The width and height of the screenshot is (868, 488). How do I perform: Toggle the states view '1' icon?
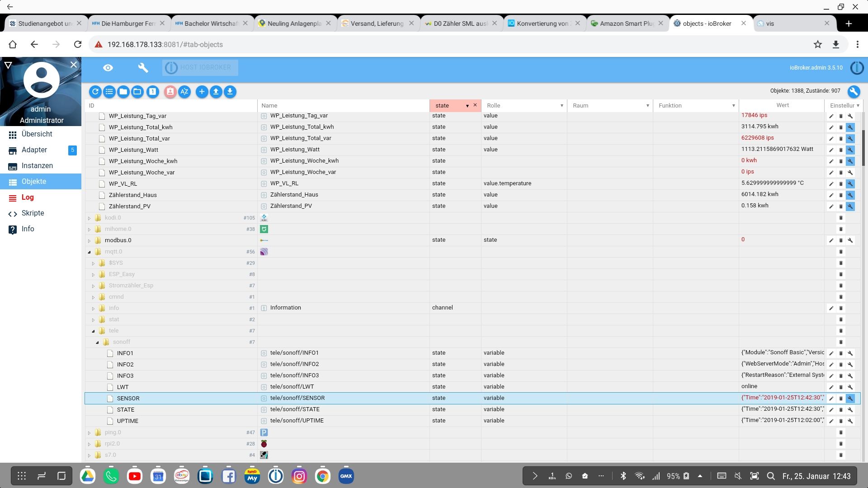pyautogui.click(x=153, y=92)
